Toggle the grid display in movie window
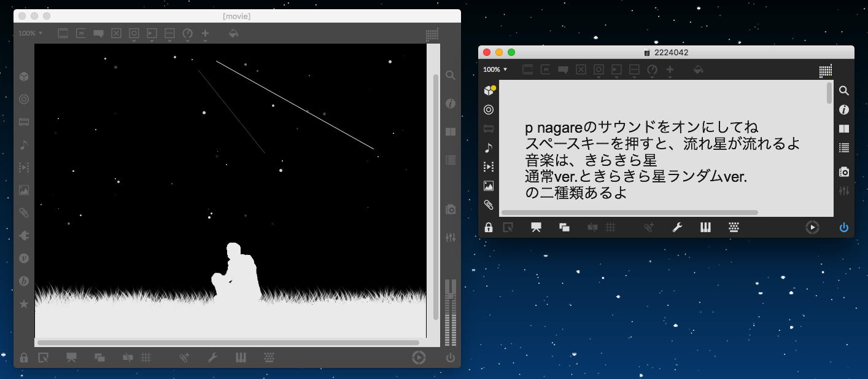This screenshot has height=379, width=868. pos(146,358)
